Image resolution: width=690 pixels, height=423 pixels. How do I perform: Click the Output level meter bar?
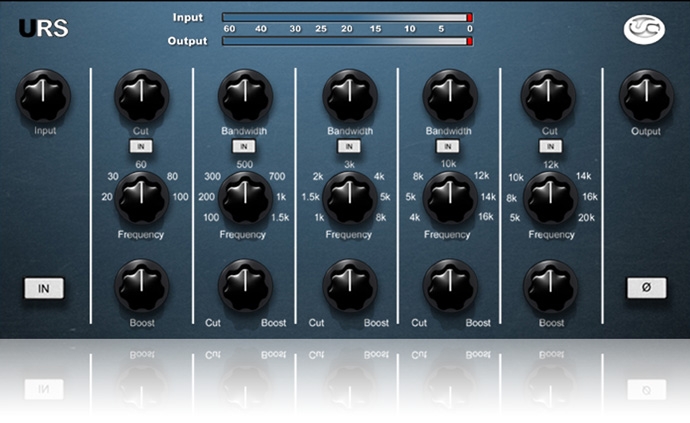click(347, 41)
